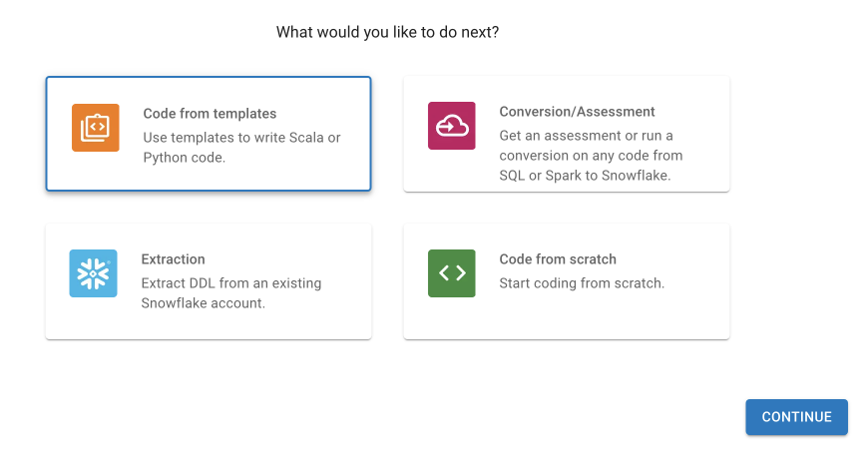Choose the Extraction option card
The image size is (868, 474).
tap(209, 281)
